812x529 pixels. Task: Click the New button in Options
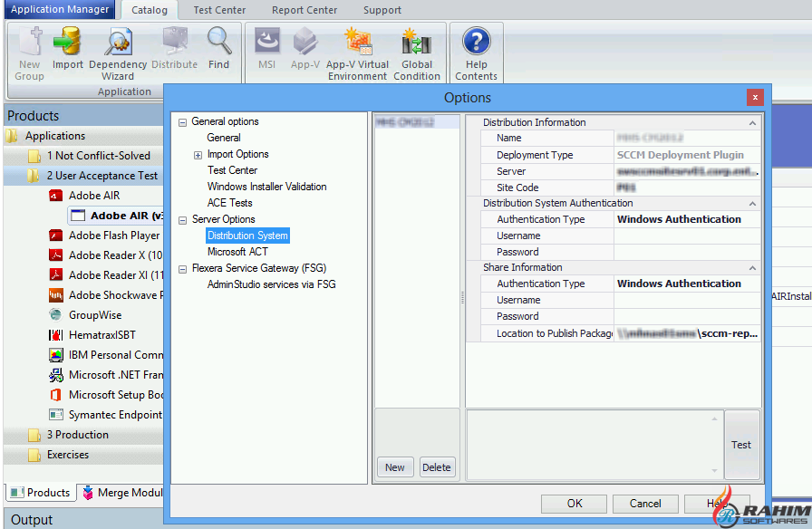coord(395,467)
